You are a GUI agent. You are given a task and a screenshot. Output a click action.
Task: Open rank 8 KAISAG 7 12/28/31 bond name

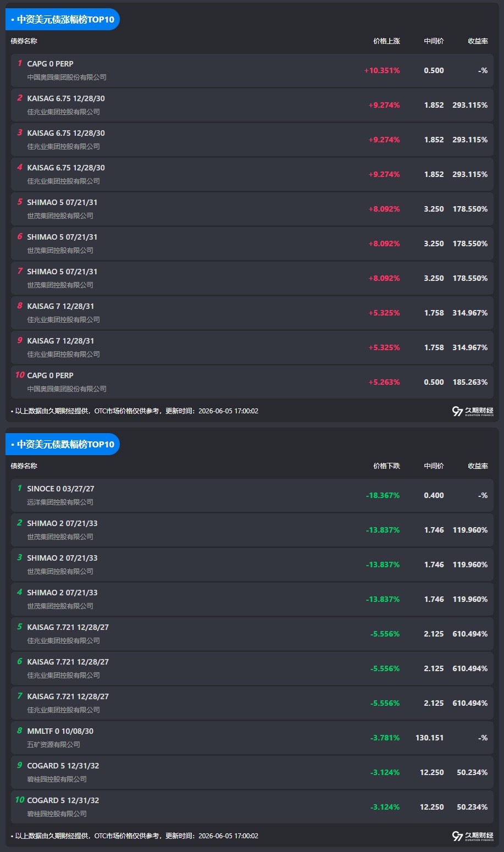coord(60,306)
